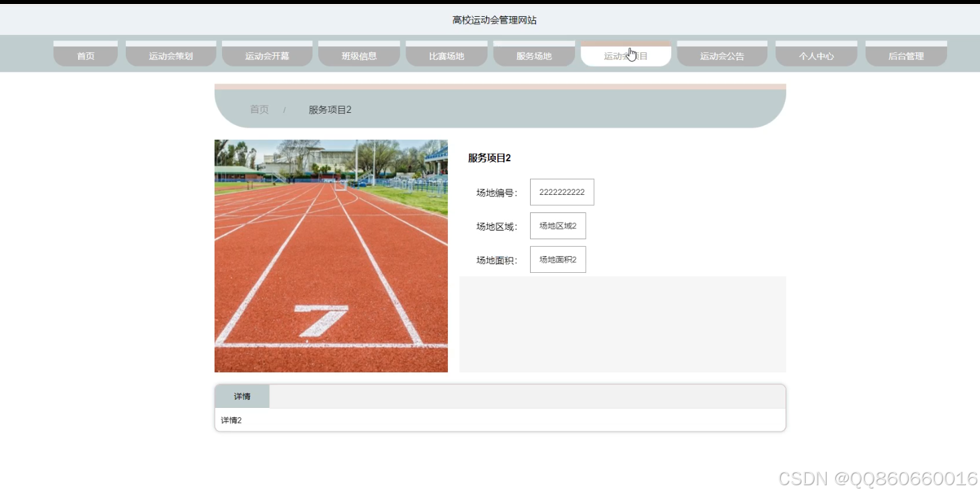Click the 服务项目2 breadcrumb label
This screenshot has width=980, height=496.
pyautogui.click(x=328, y=110)
